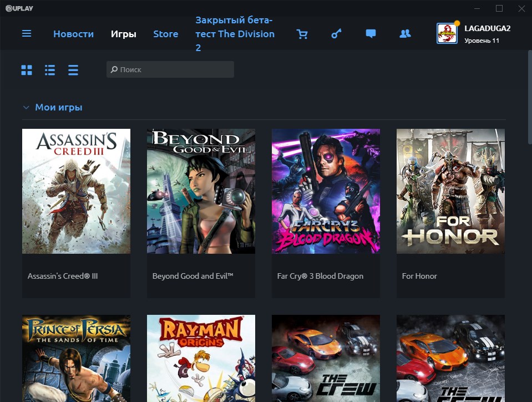
Task: Open the shopping cart
Action: click(x=302, y=34)
